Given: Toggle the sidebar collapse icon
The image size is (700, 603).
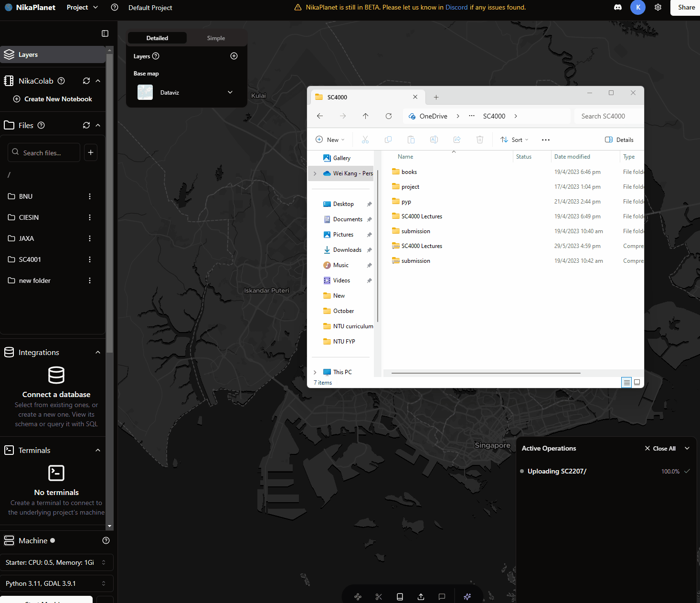Looking at the screenshot, I should click(x=105, y=33).
